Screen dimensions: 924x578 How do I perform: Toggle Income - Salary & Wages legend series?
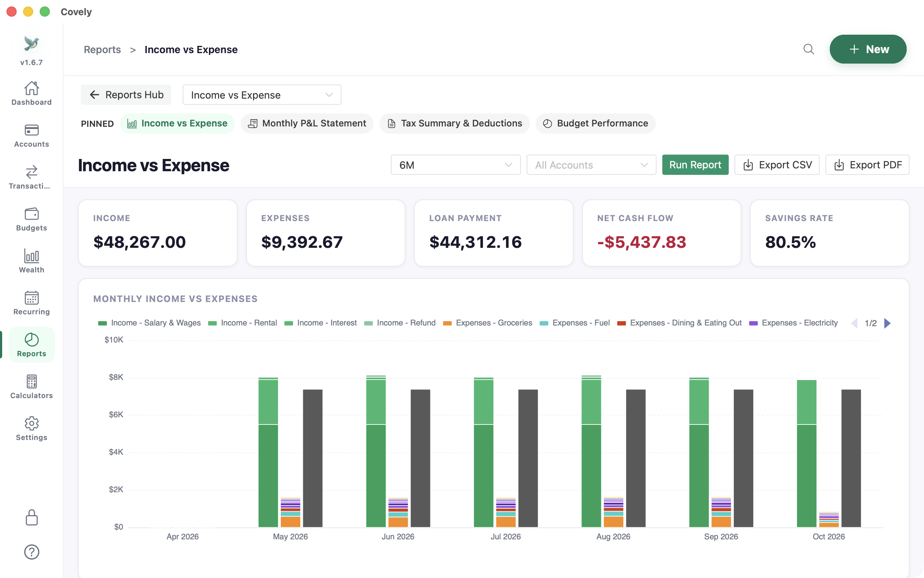coord(149,323)
